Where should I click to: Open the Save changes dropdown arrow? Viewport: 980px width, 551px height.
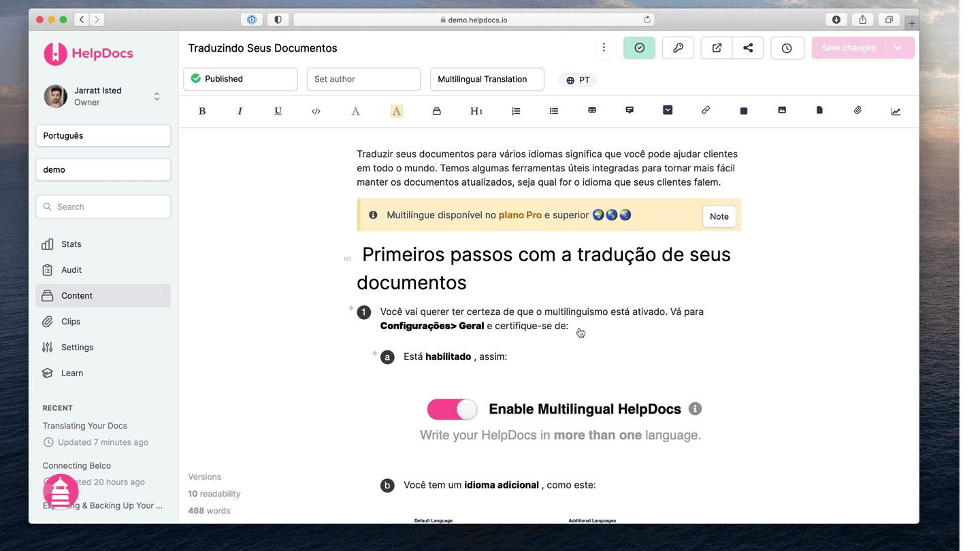(898, 48)
